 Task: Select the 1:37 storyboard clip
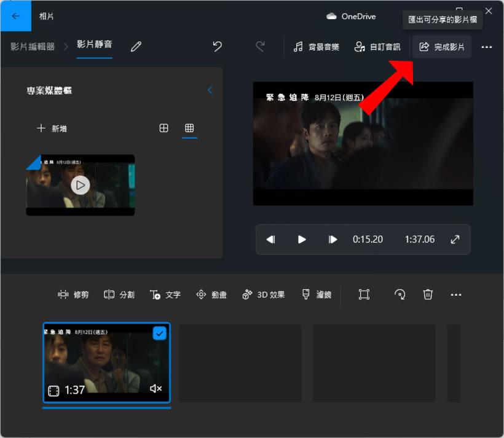point(106,362)
